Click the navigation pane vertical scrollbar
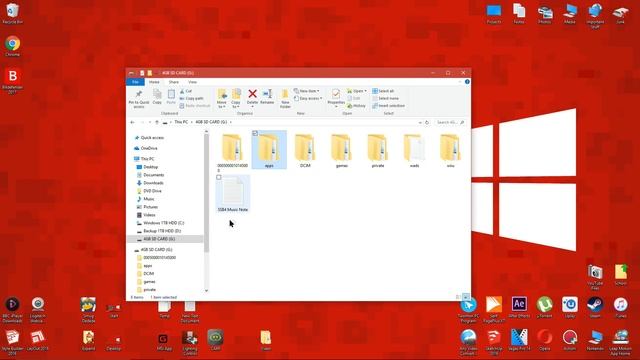640x360 pixels. 206,192
